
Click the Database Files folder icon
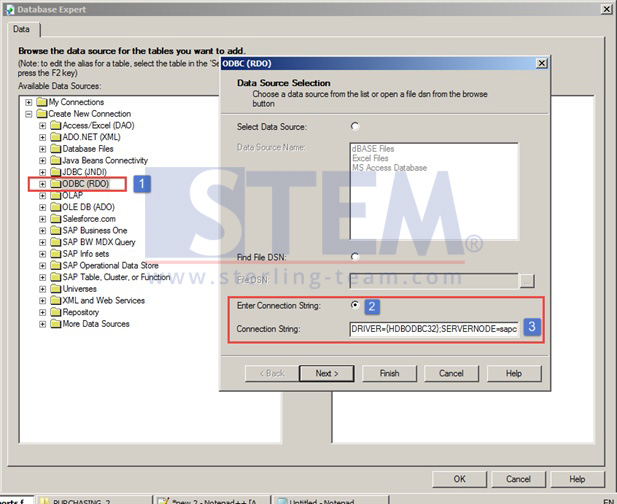point(56,149)
